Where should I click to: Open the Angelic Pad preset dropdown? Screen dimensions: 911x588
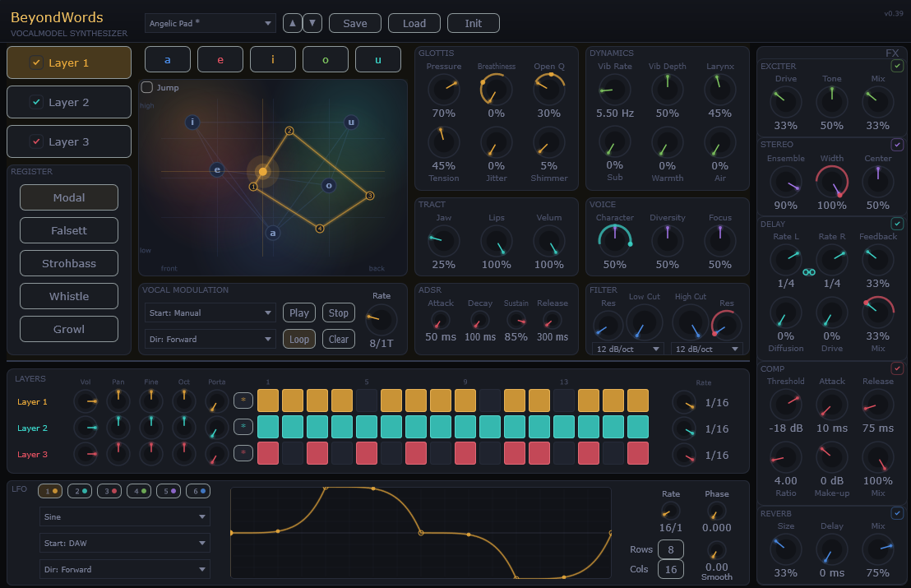pyautogui.click(x=210, y=24)
